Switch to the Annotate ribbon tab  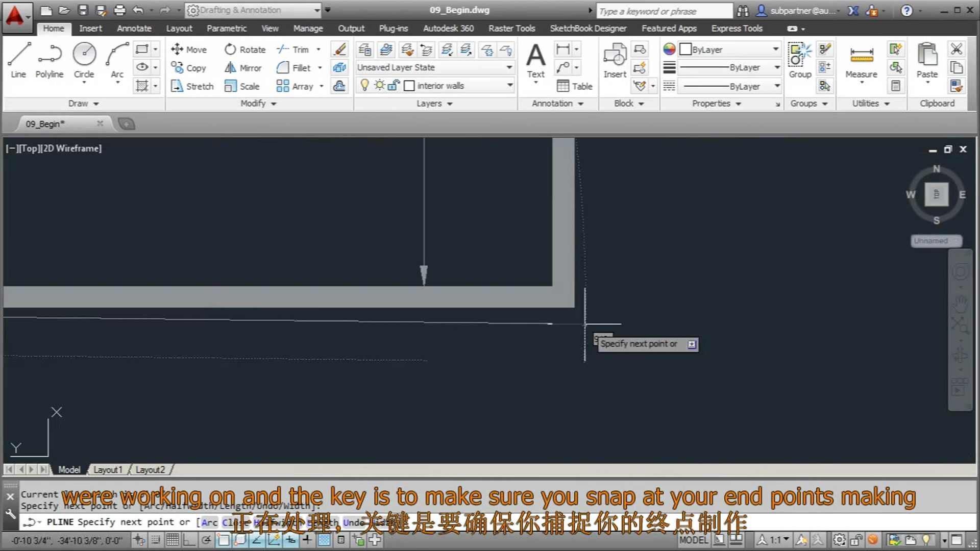click(x=134, y=29)
